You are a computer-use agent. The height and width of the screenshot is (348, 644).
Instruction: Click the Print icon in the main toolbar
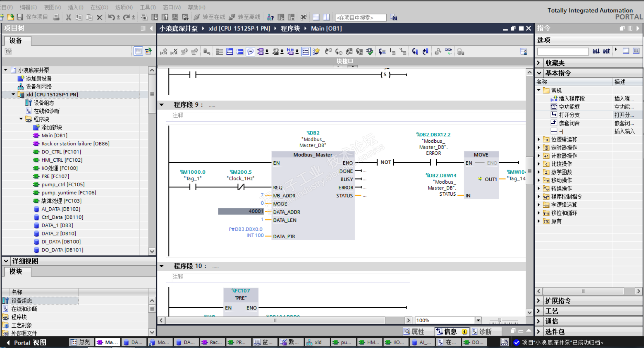pos(56,17)
